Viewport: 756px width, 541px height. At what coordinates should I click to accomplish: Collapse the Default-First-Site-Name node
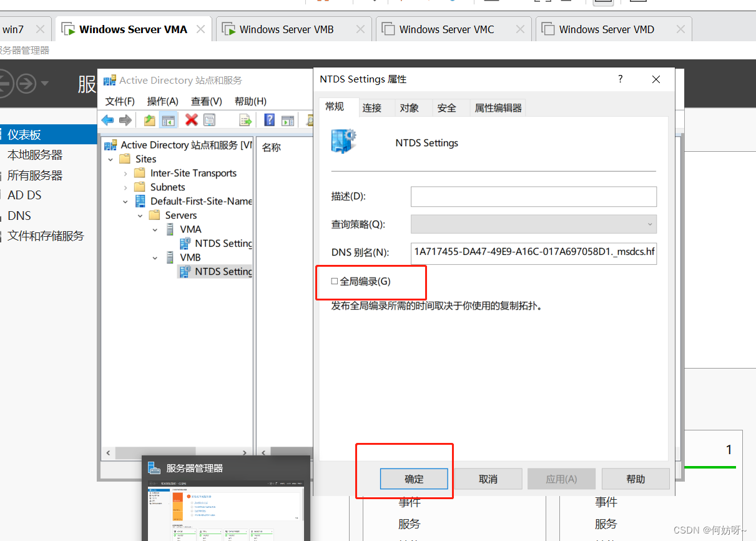pos(125,201)
